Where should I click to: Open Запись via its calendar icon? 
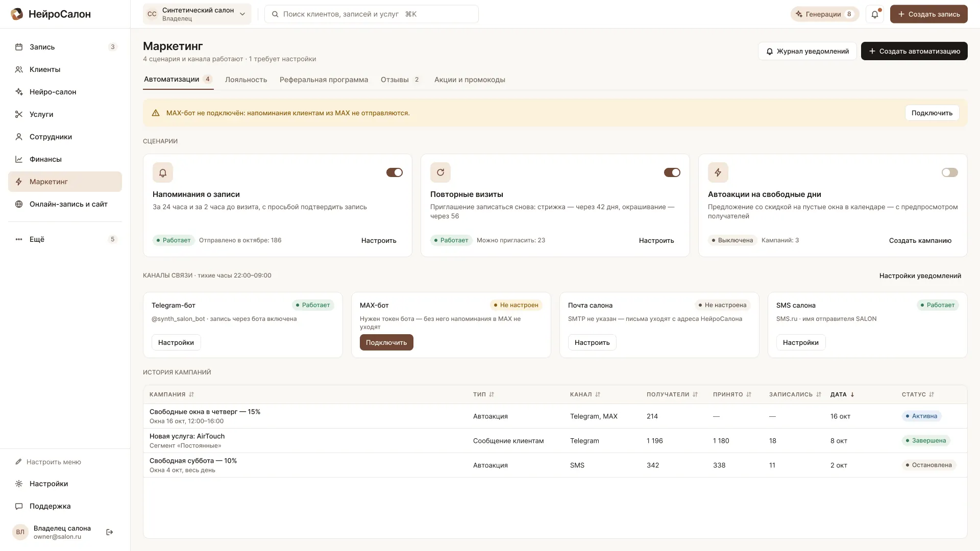click(x=19, y=47)
